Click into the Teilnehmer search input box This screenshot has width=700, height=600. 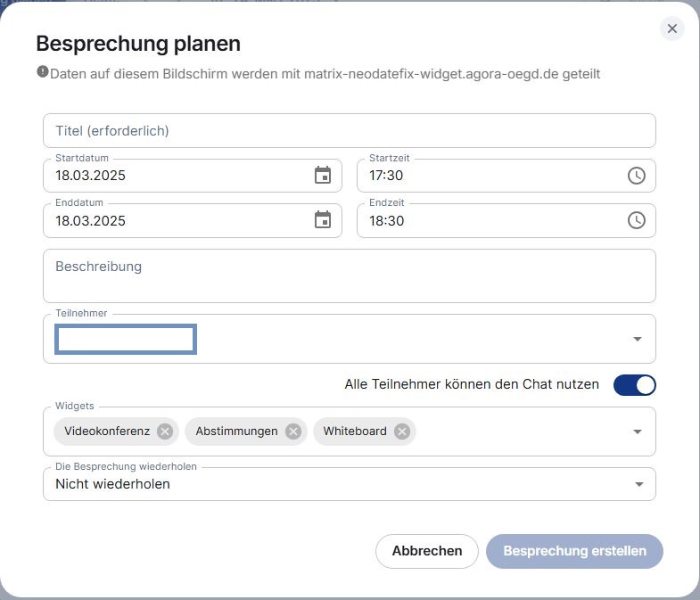pos(126,340)
